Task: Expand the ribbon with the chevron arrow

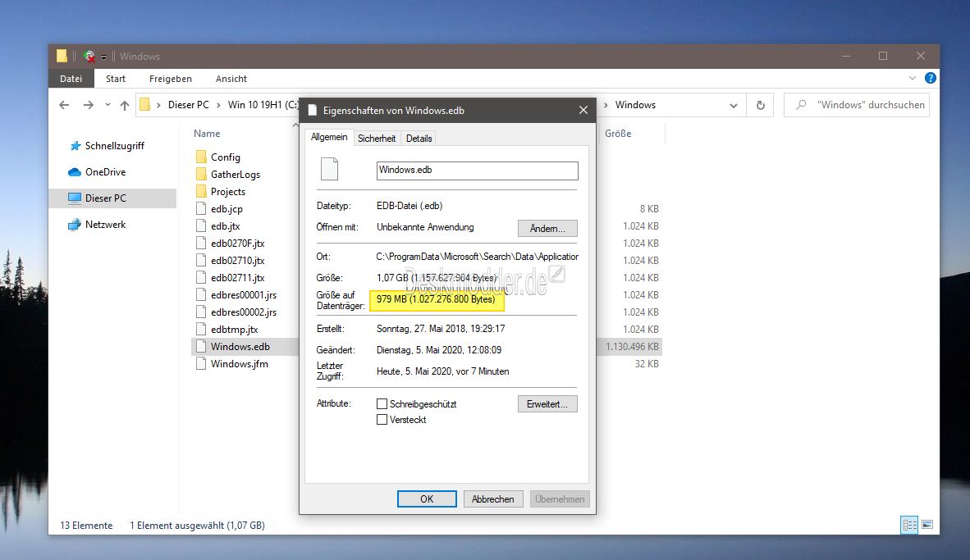Action: (913, 79)
